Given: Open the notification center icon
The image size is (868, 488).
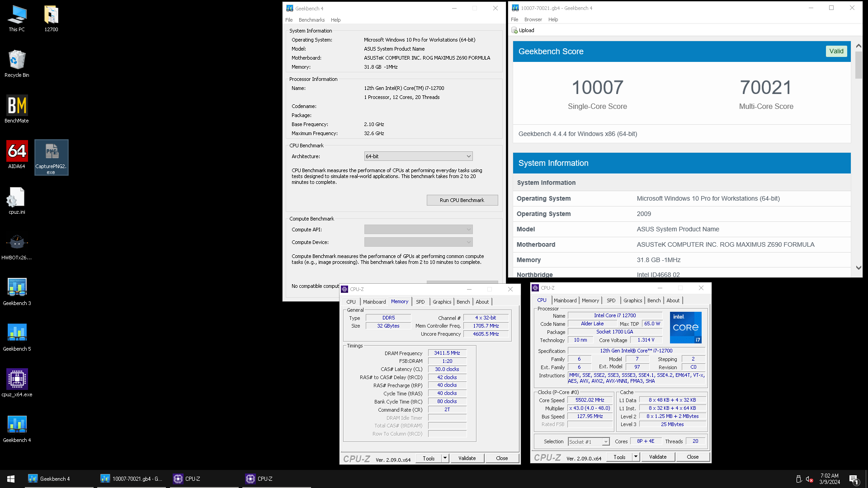Looking at the screenshot, I should 854,479.
